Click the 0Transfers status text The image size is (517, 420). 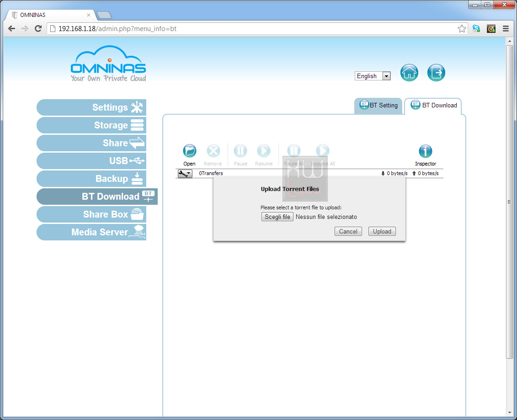click(x=211, y=173)
